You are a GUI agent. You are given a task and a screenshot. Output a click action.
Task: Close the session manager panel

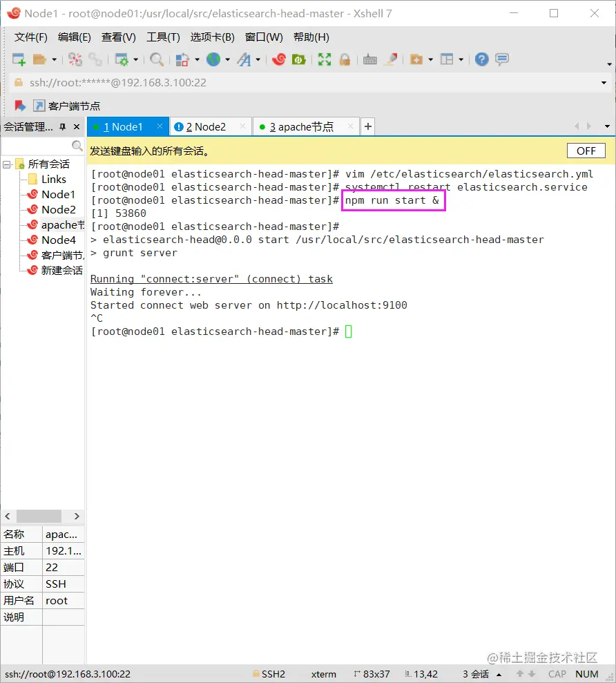[77, 127]
